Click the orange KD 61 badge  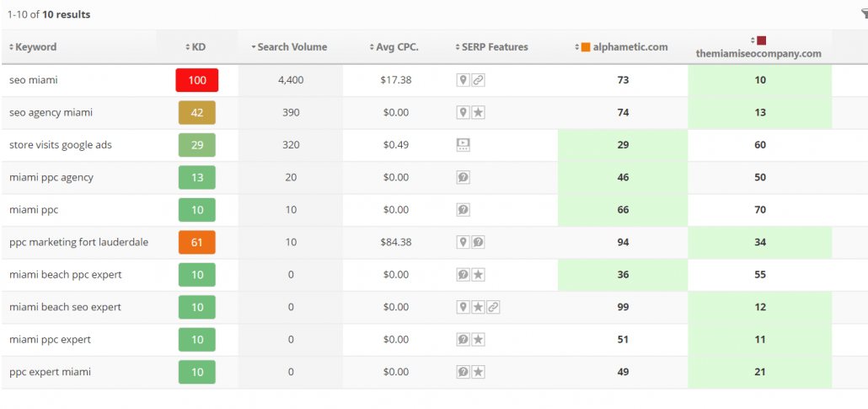tap(197, 242)
